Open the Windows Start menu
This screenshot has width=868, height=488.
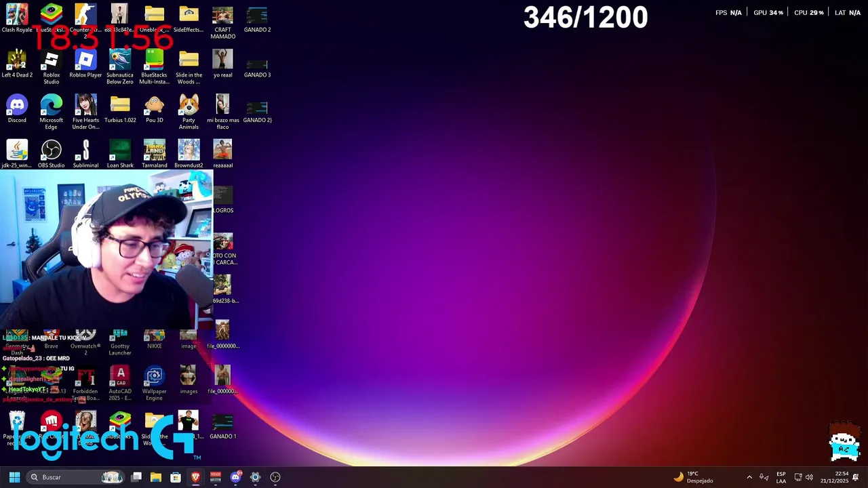coord(14,477)
